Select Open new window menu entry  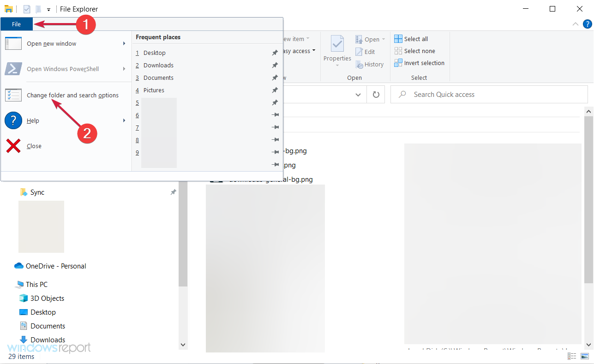(x=52, y=44)
